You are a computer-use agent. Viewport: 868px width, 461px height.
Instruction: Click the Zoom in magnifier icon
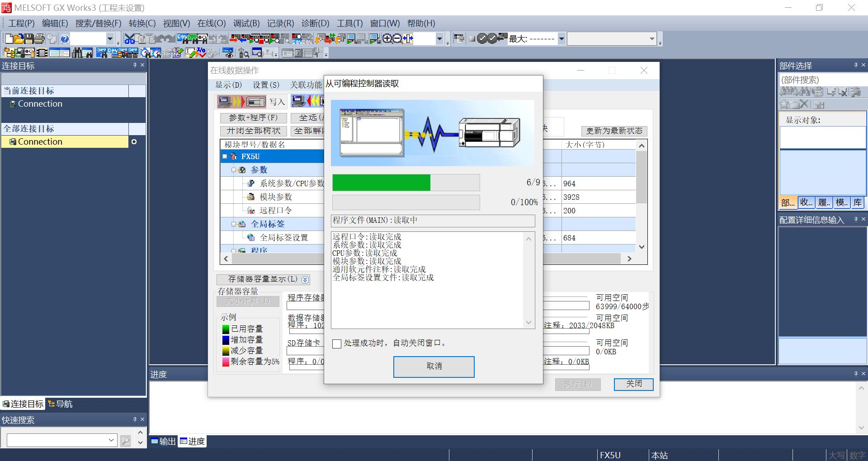pyautogui.click(x=387, y=39)
